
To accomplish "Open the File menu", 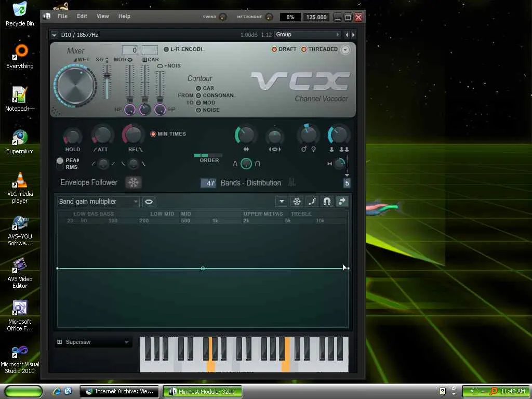I will (x=62, y=16).
